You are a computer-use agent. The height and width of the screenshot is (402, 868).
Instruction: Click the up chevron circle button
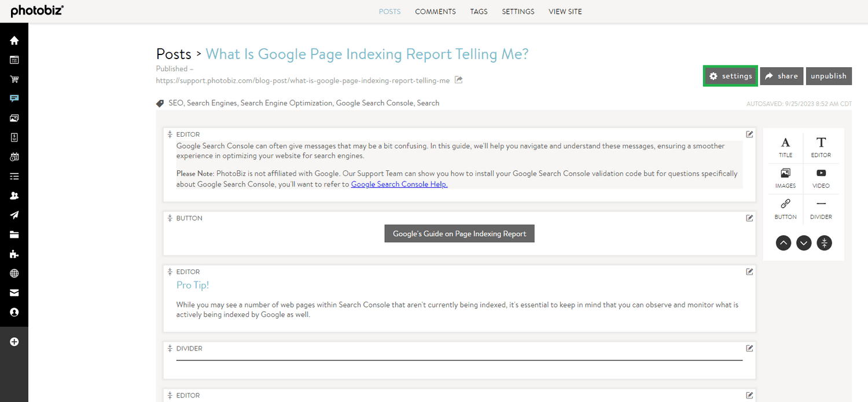[783, 243]
